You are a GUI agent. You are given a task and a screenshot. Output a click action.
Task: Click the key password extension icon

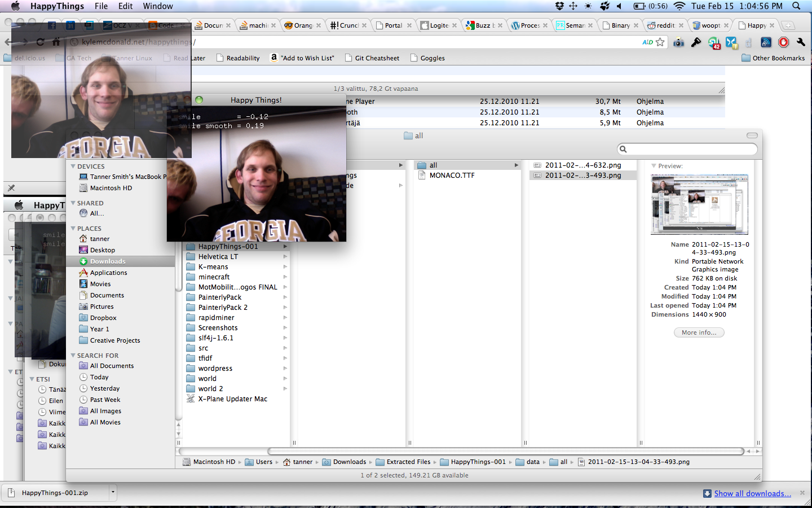696,42
